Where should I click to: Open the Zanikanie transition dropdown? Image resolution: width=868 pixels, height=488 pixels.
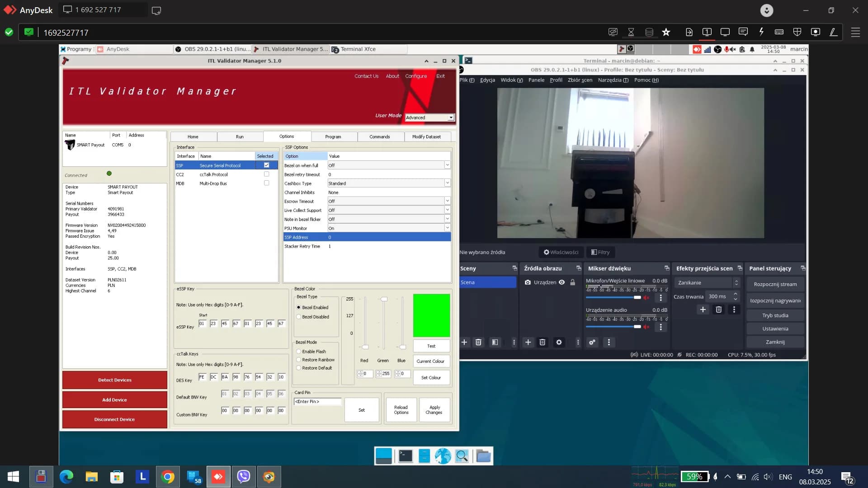pyautogui.click(x=706, y=282)
